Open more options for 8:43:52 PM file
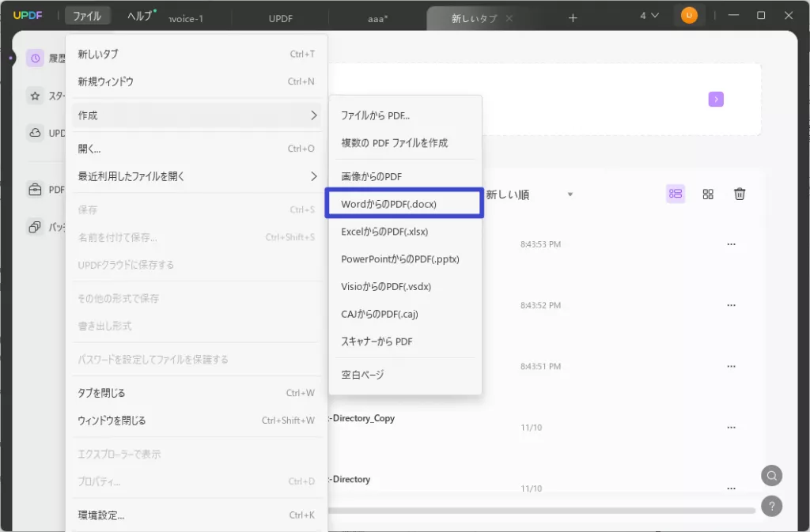This screenshot has height=532, width=810. click(x=731, y=305)
